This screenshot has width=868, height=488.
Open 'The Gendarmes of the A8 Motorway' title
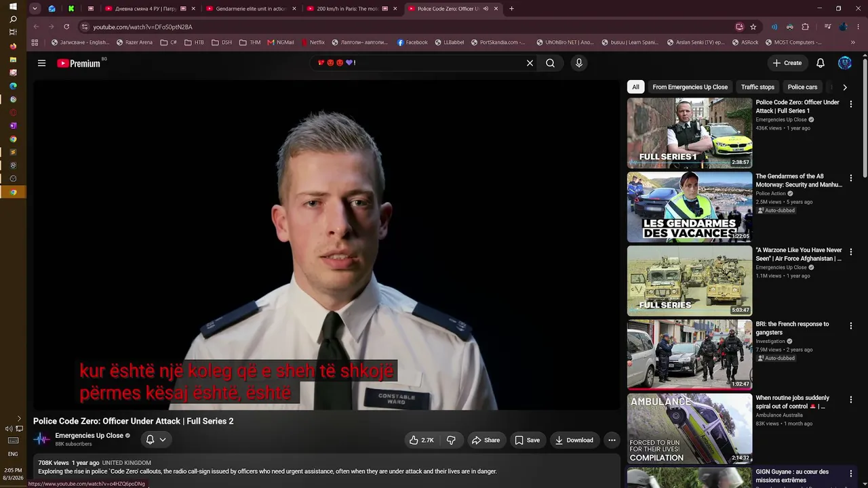(x=799, y=180)
